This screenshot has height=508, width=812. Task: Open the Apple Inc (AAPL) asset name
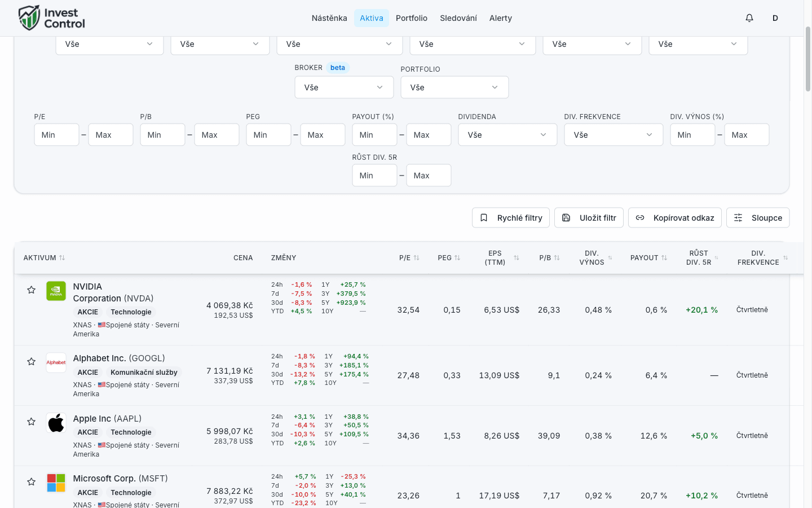pos(107,419)
